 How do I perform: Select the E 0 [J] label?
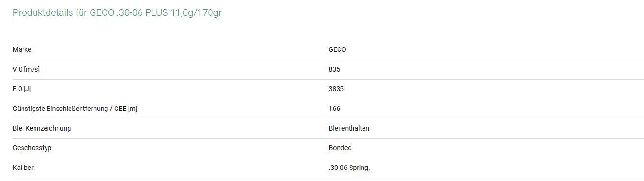click(x=22, y=89)
